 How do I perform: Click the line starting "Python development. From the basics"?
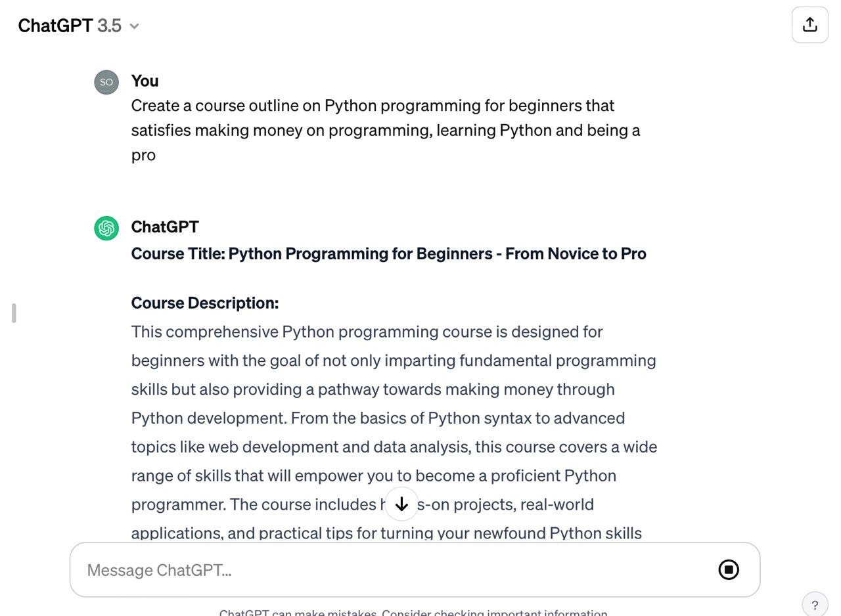click(378, 418)
